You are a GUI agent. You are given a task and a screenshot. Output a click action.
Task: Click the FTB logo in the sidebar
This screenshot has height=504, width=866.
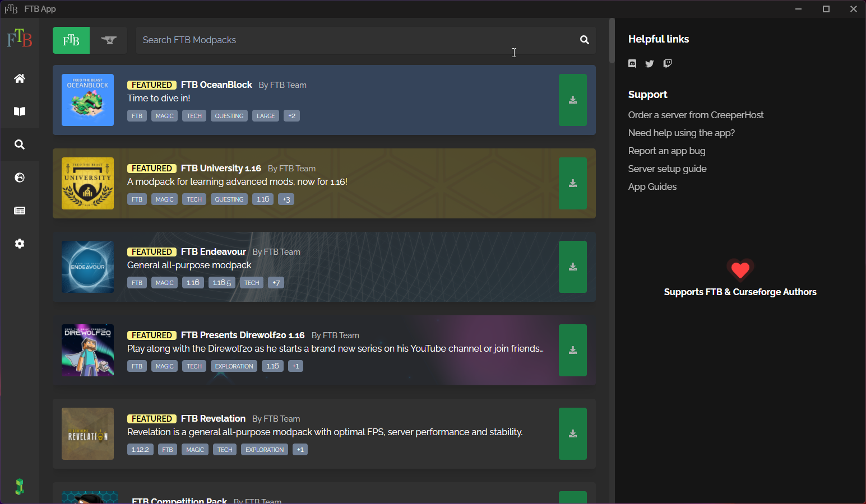pyautogui.click(x=20, y=38)
